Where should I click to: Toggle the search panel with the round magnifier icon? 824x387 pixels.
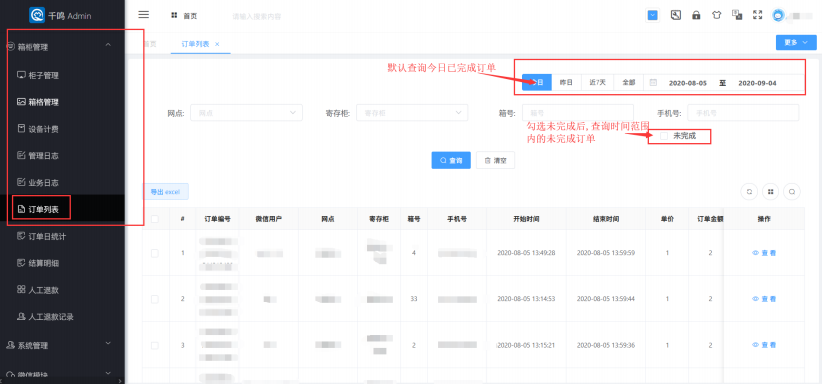coord(792,192)
